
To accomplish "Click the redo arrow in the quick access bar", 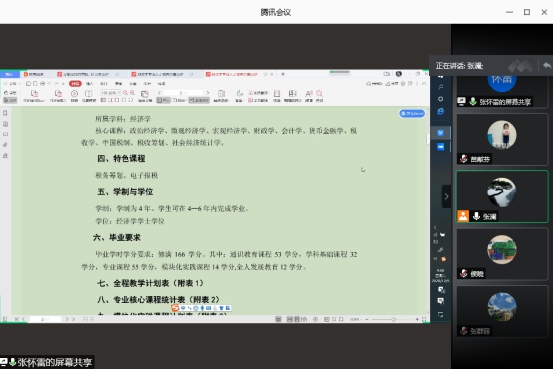I will tap(57, 84).
